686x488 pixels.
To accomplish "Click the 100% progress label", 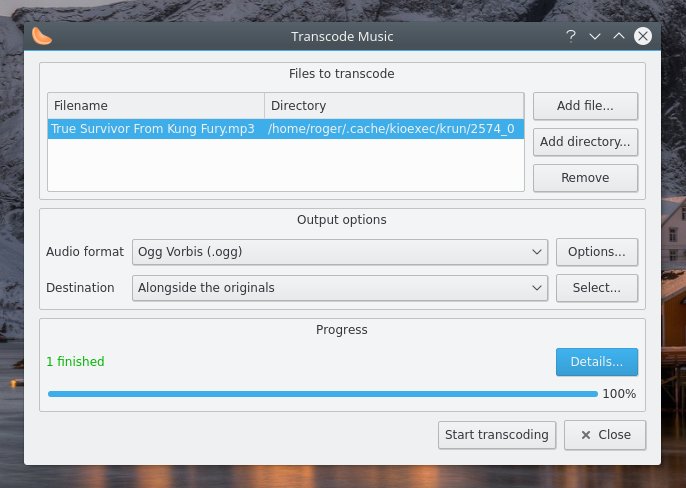I will [x=620, y=394].
